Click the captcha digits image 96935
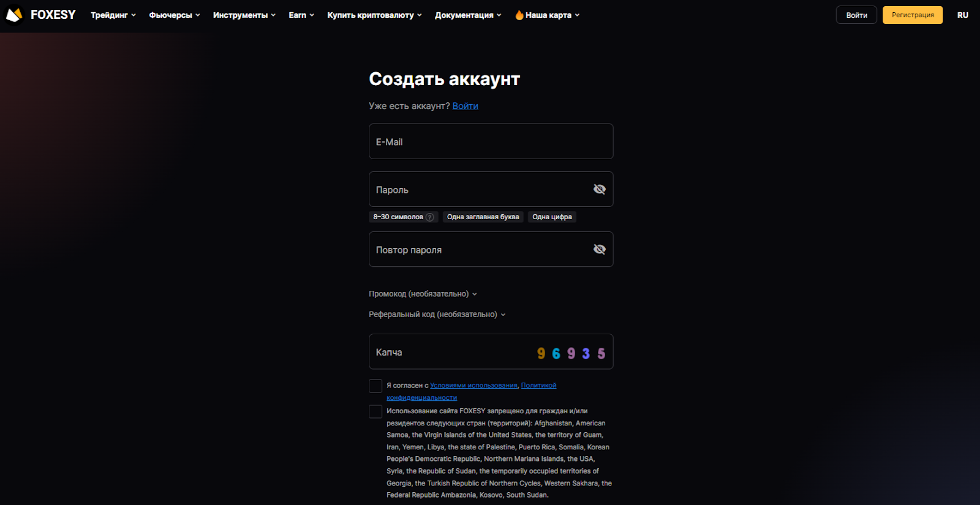 tap(571, 353)
